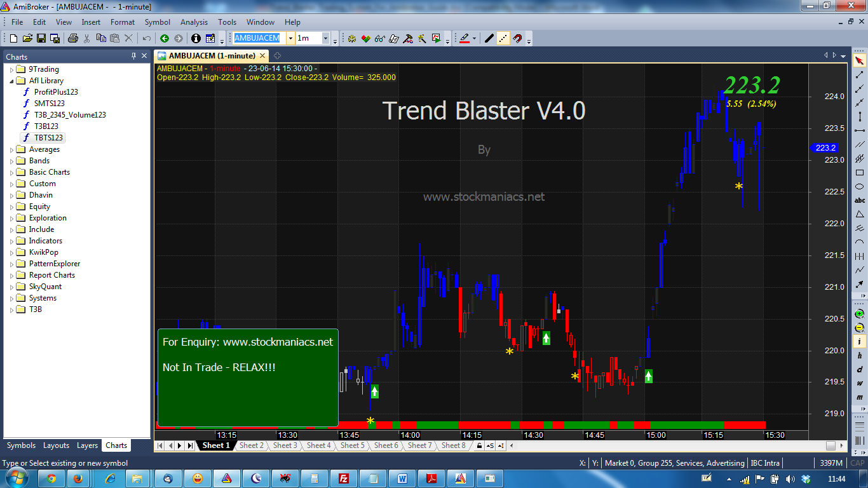Open the AMBUJACEM symbol dropdown arrow
The image size is (868, 488).
[x=290, y=38]
